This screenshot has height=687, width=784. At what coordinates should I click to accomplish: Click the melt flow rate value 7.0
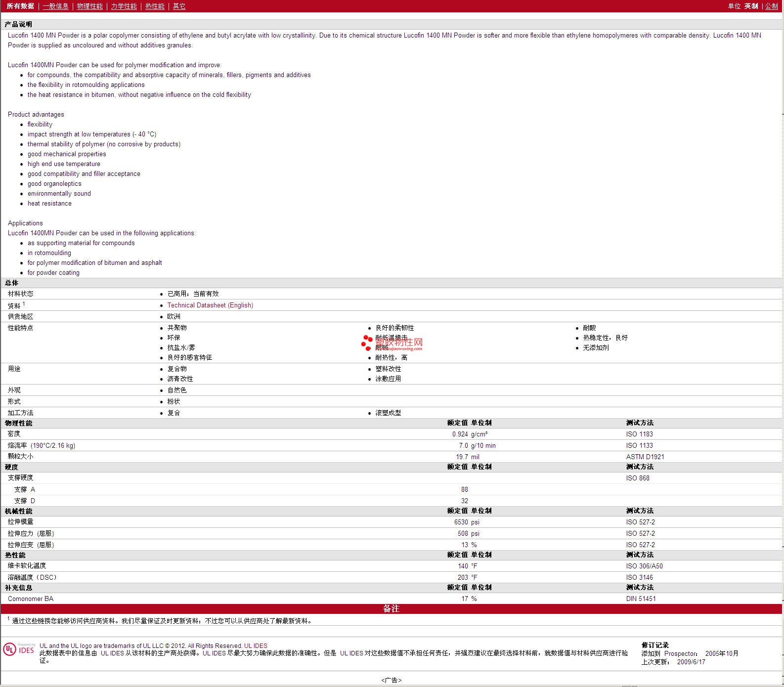pos(463,445)
